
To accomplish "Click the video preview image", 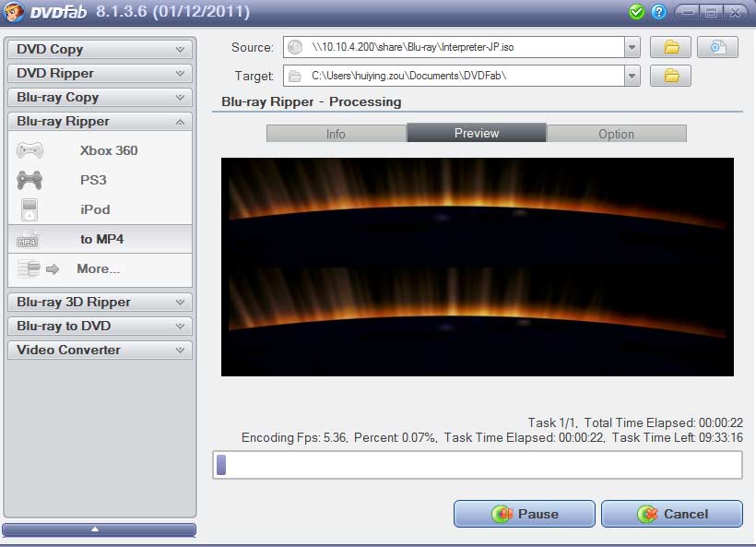I will pos(478,267).
